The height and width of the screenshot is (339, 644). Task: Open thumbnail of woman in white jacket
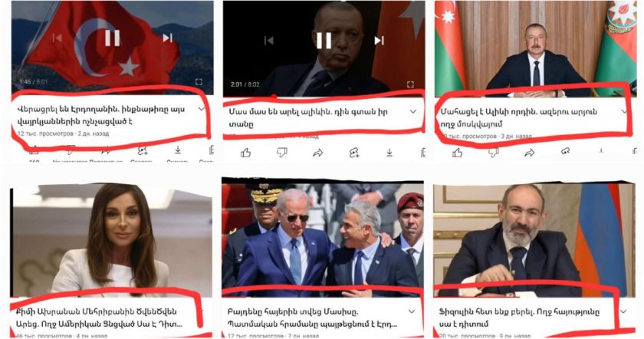pos(111,240)
